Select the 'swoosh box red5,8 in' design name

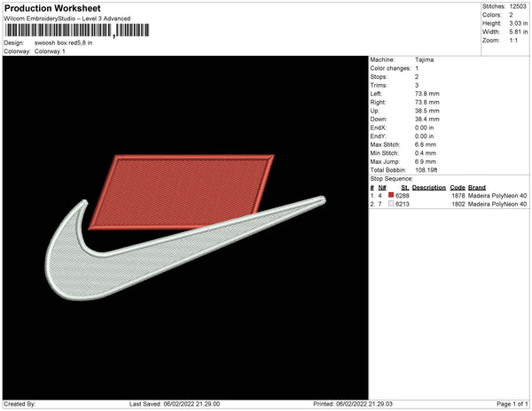click(64, 43)
